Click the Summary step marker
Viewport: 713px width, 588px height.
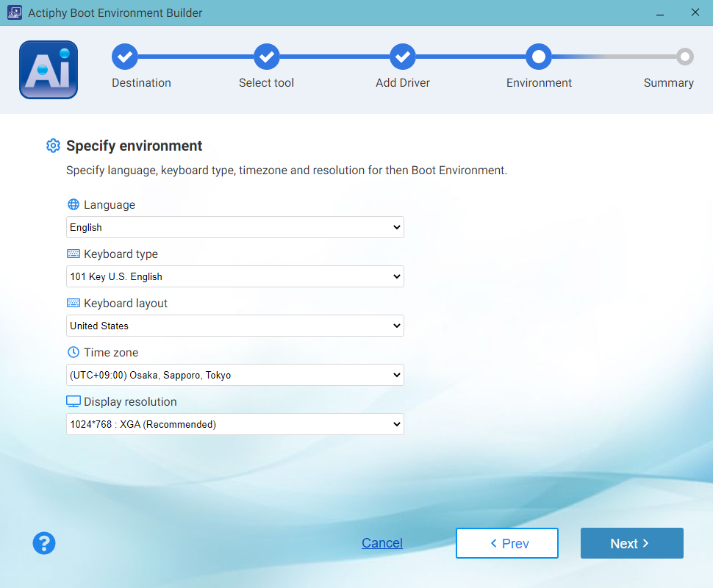click(x=685, y=57)
